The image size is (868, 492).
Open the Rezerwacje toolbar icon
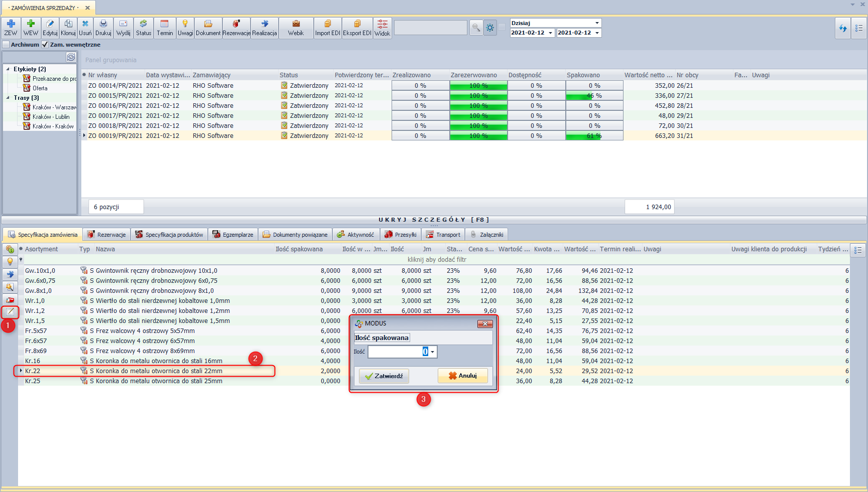[236, 28]
